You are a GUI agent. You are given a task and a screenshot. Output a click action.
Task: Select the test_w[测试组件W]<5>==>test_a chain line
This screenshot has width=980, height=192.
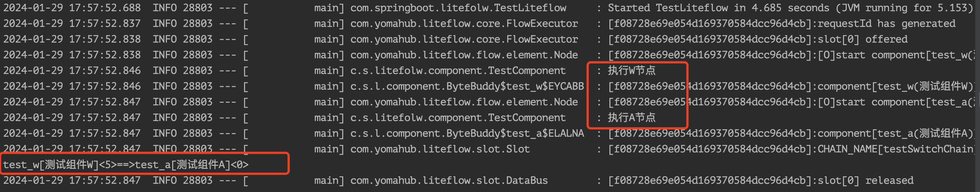(x=126, y=165)
